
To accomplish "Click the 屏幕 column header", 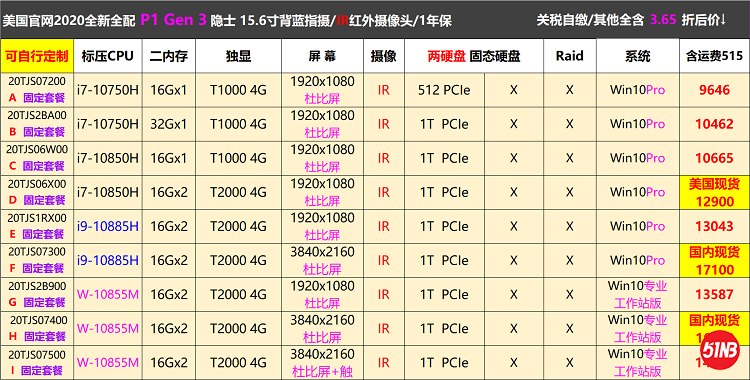I will (322, 56).
